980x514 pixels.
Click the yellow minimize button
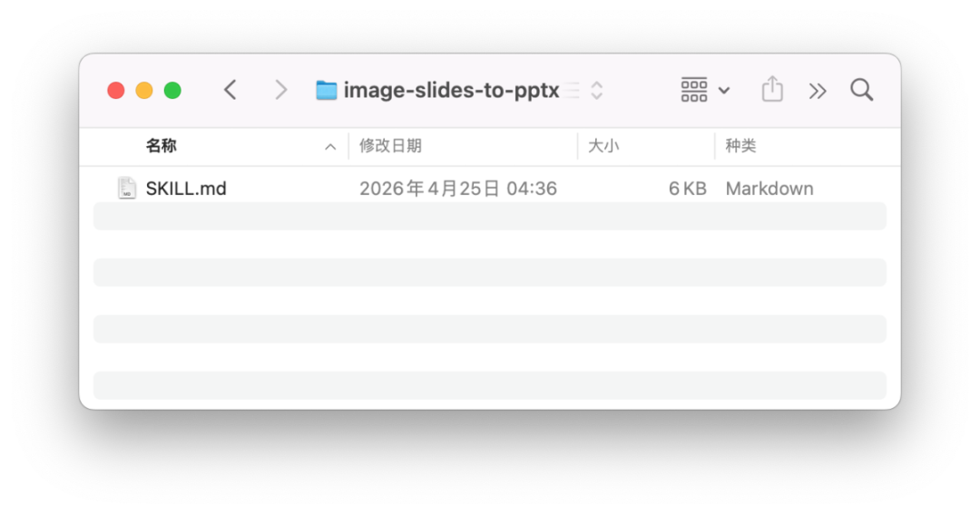click(144, 91)
